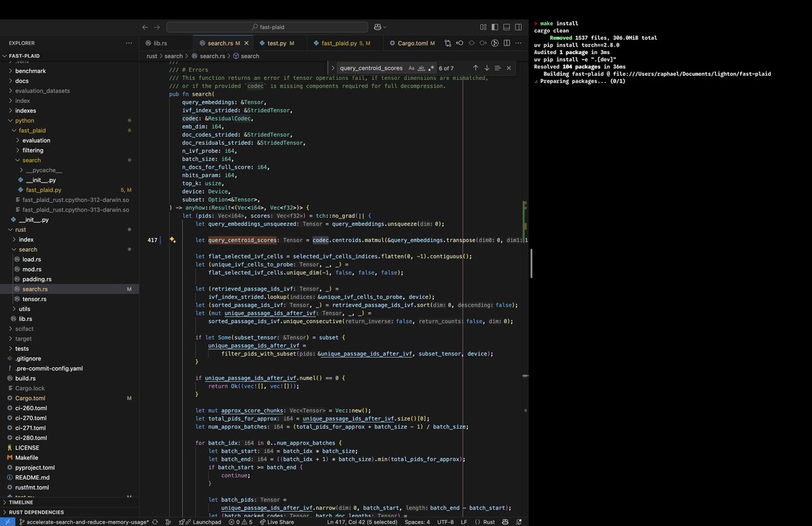Image resolution: width=812 pixels, height=526 pixels.
Task: Open editor More Actions ellipsis
Action: 518,43
